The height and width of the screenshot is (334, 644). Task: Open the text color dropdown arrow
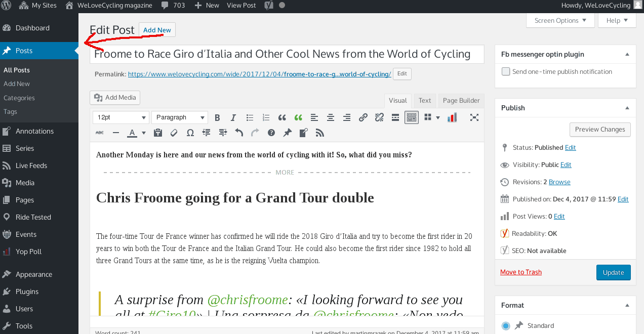click(x=144, y=133)
